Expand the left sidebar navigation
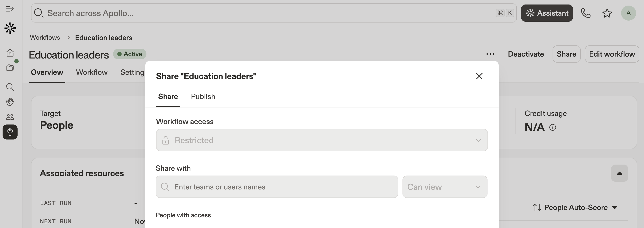The width and height of the screenshot is (644, 228). coord(10,9)
